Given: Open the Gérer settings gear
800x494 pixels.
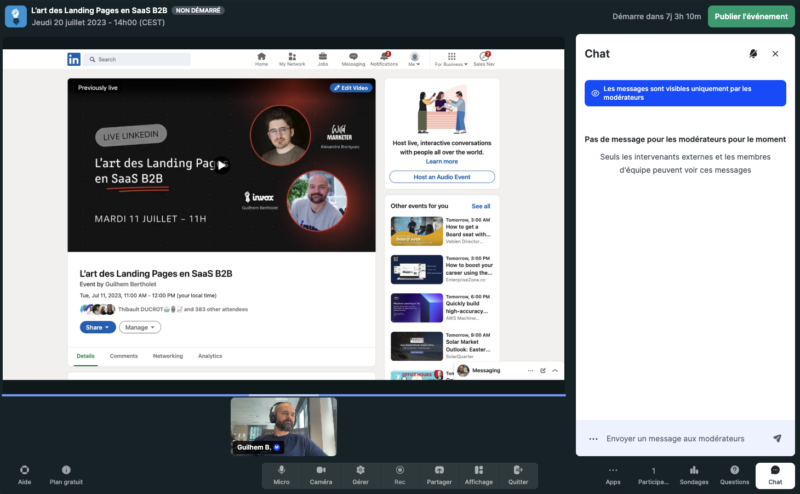Looking at the screenshot, I should (x=360, y=475).
